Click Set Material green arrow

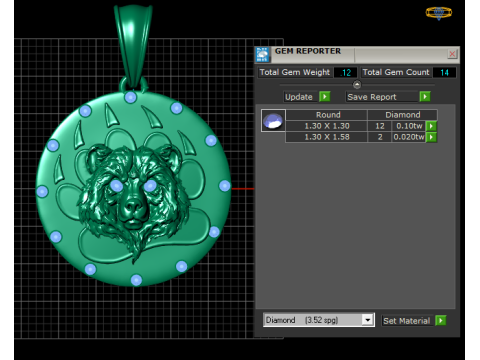click(441, 321)
